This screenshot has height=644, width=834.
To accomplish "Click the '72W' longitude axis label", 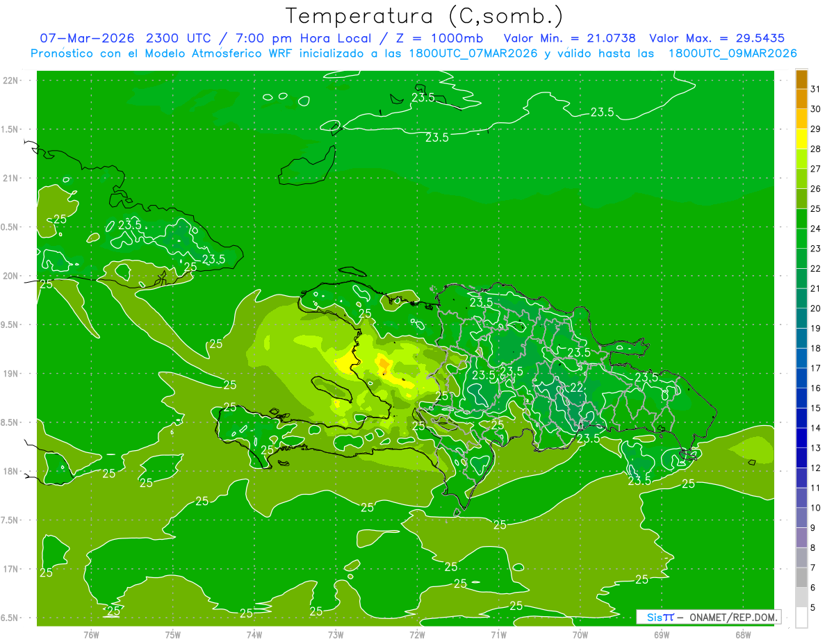I will [417, 634].
